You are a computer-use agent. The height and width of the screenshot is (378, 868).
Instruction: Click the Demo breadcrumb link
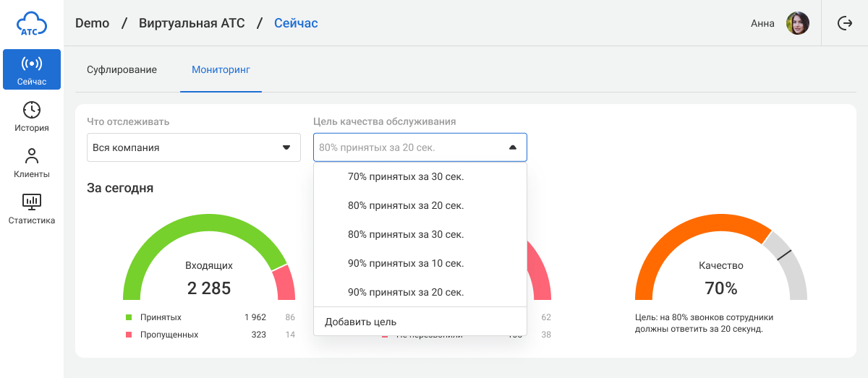(92, 23)
